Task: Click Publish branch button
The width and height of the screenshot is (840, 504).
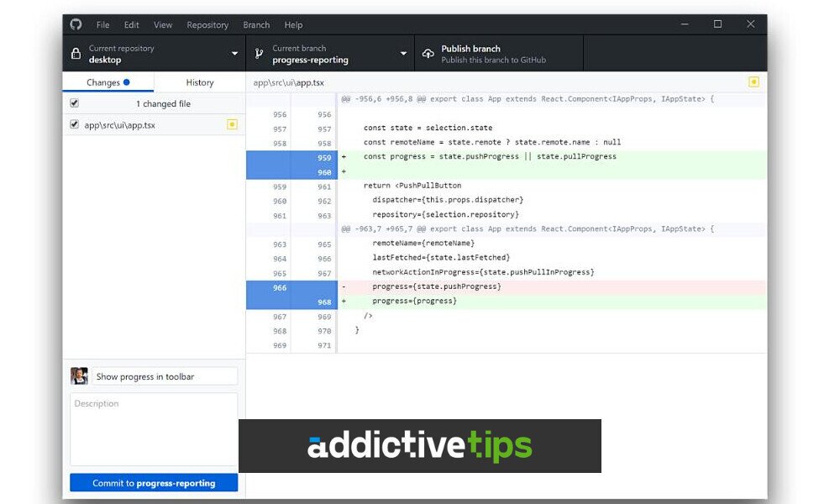Action: 499,54
